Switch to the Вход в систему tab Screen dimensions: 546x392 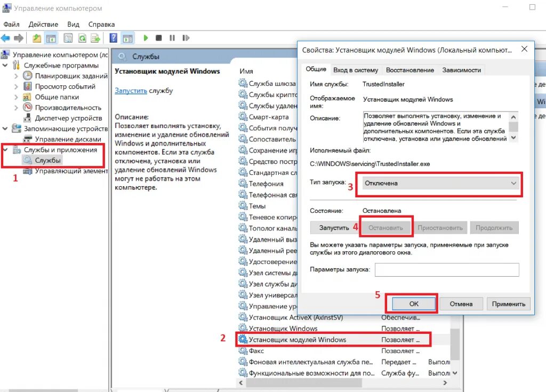(x=356, y=70)
